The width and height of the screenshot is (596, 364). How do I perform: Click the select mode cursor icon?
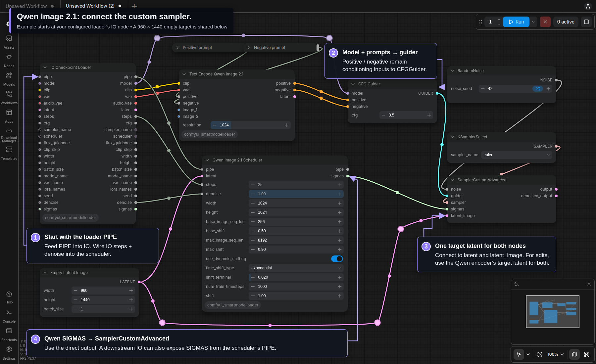click(x=519, y=354)
